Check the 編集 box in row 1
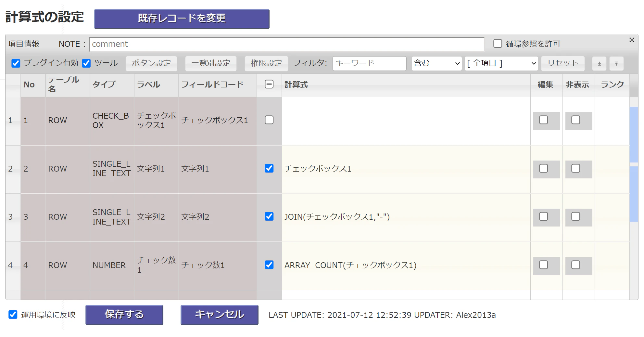The width and height of the screenshot is (644, 337). (544, 120)
